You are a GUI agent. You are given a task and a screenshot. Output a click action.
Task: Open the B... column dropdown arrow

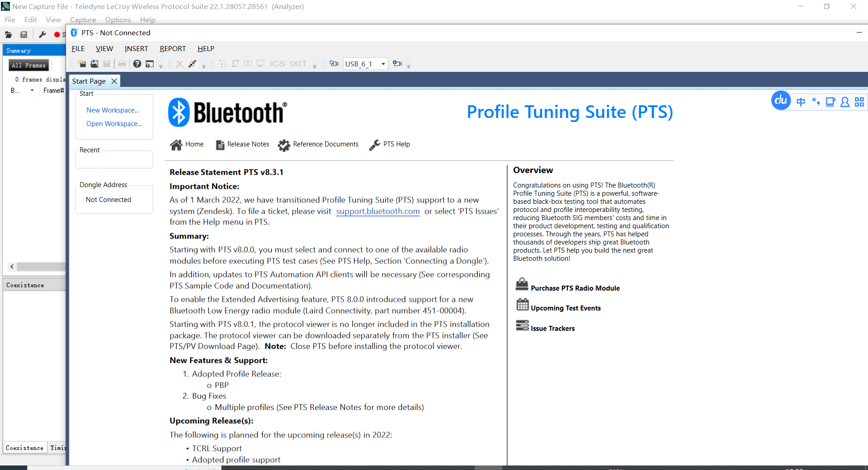[x=32, y=90]
